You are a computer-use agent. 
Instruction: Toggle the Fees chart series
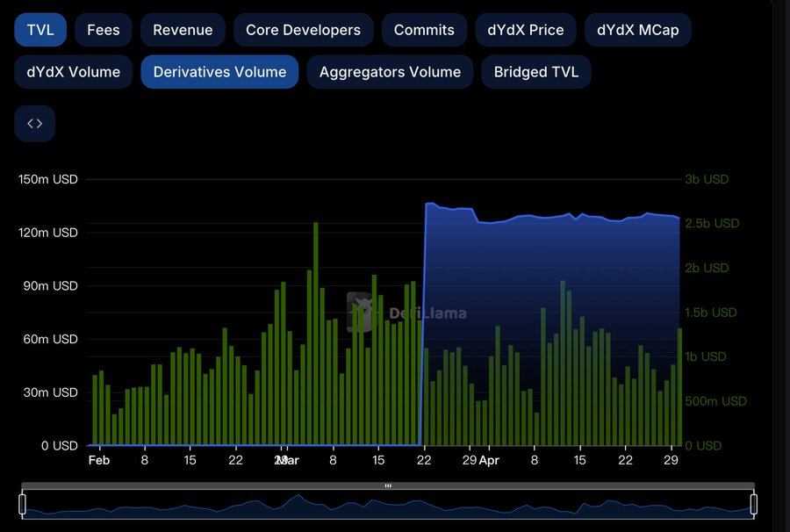pyautogui.click(x=104, y=30)
